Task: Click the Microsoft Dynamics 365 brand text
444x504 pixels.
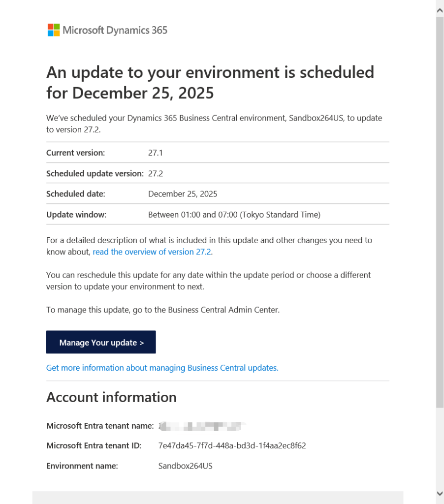Action: tap(115, 31)
